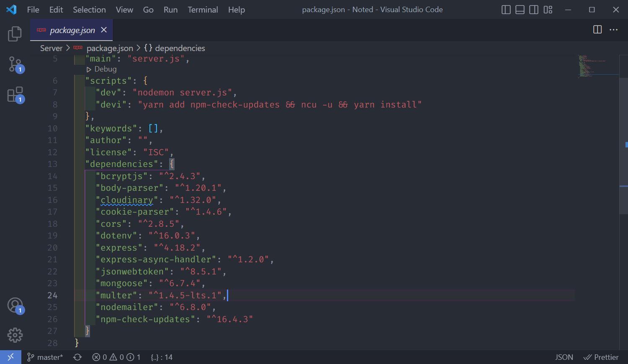This screenshot has height=364, width=628.
Task: Open the Explorer view
Action: tap(15, 34)
